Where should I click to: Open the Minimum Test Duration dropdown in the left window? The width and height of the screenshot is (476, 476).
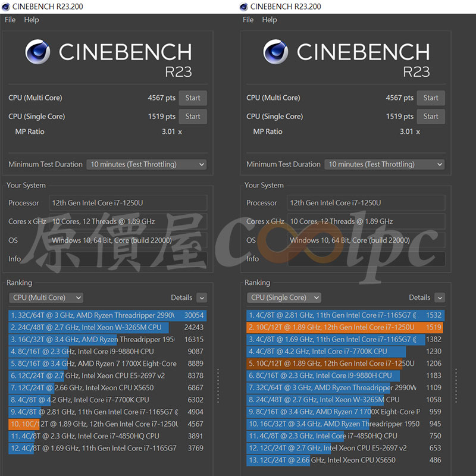point(146,165)
